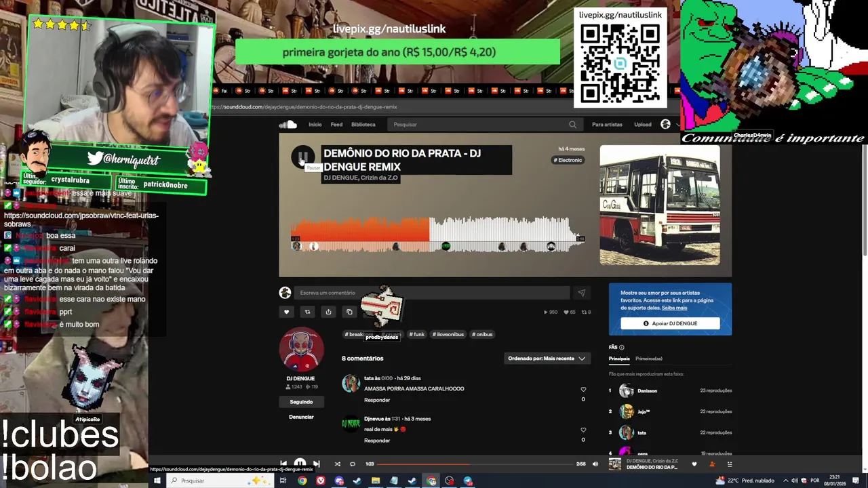868x488 pixels.
Task: Mute volume with the speaker icon
Action: click(x=595, y=464)
